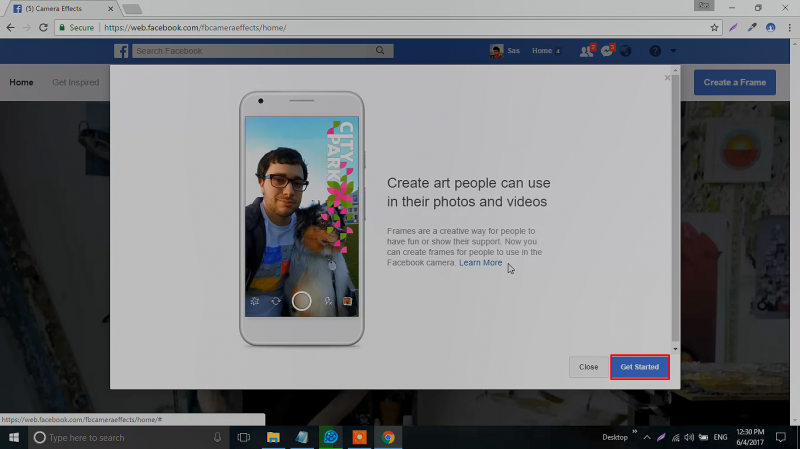Reload the page with the refresh icon
The height and width of the screenshot is (449, 800).
pyautogui.click(x=43, y=27)
